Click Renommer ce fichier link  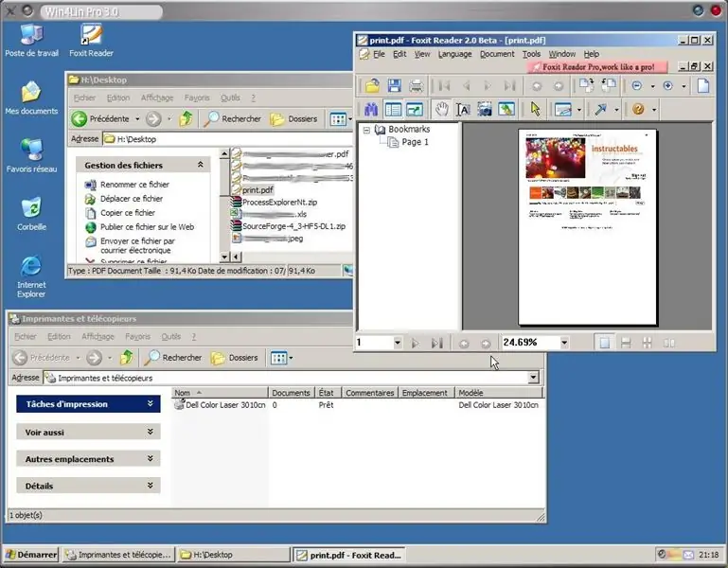134,185
